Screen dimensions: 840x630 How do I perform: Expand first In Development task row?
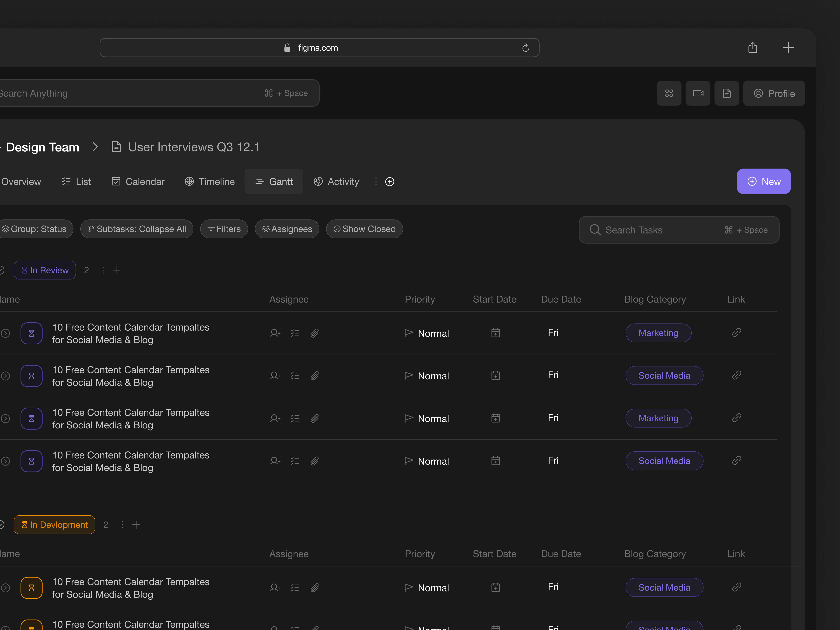tap(5, 588)
